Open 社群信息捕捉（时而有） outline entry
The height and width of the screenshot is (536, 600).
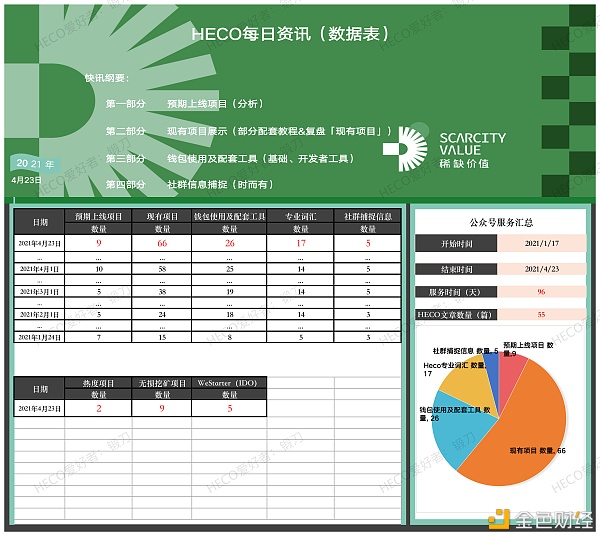[x=220, y=184]
